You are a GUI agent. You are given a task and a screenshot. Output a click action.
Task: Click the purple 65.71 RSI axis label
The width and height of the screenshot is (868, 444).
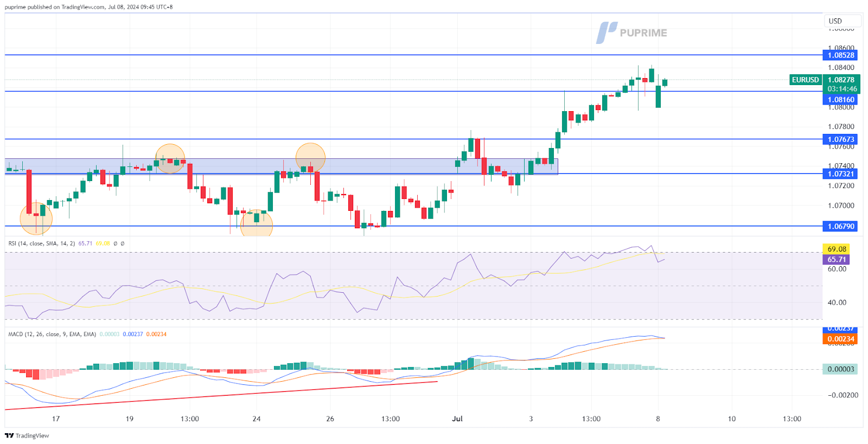836,260
